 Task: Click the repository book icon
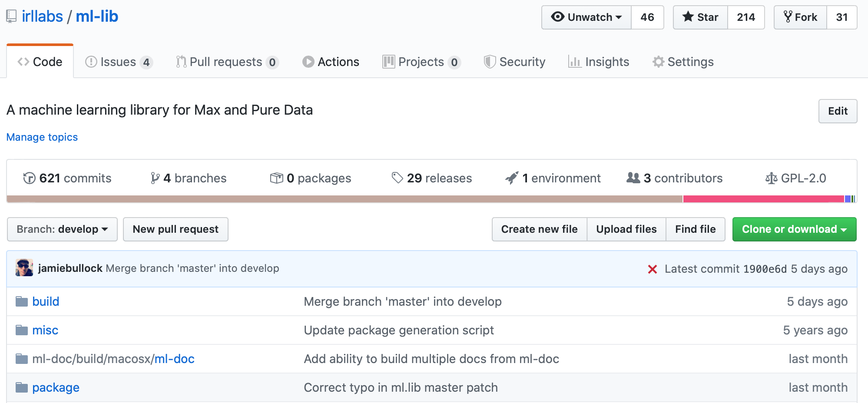coord(11,17)
